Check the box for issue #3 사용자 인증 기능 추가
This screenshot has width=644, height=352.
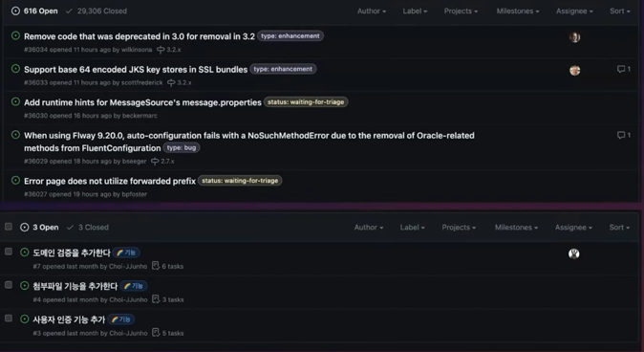click(x=9, y=319)
